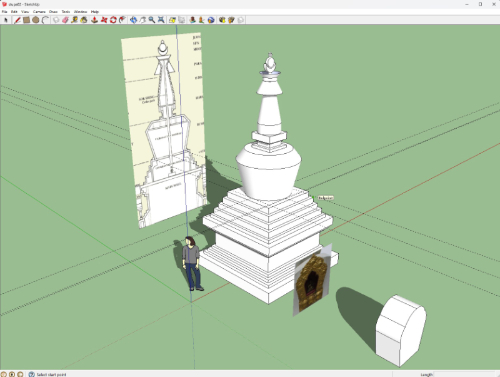Select the Pan hand tool

point(143,20)
